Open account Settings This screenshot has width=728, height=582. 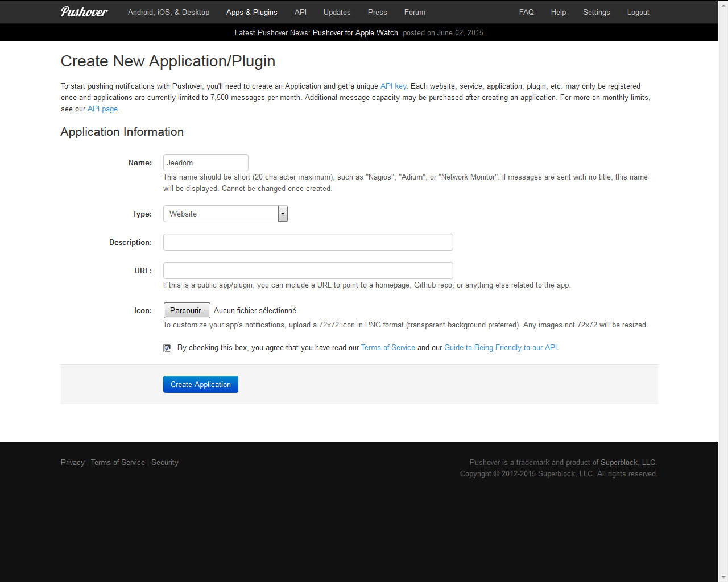596,12
